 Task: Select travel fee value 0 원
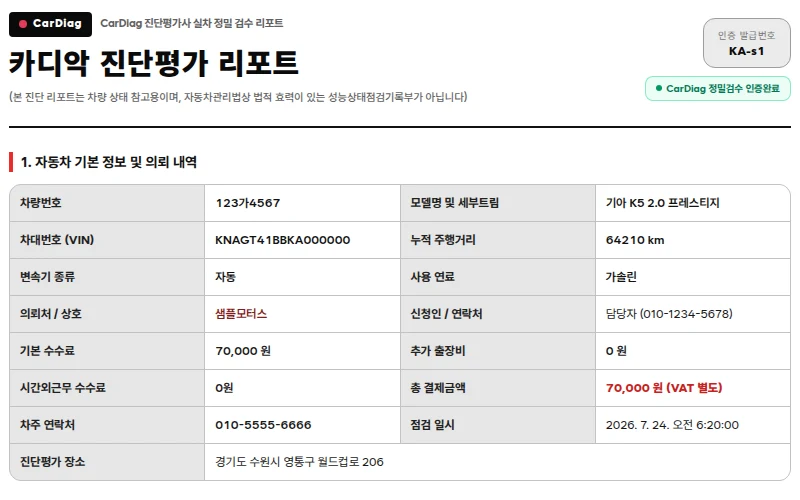tap(616, 351)
